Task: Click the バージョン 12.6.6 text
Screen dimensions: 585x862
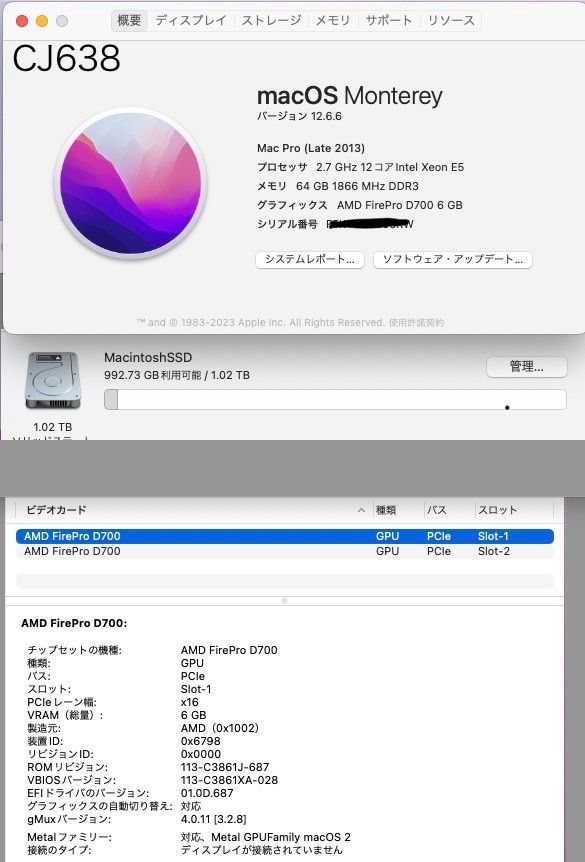Action: click(299, 117)
